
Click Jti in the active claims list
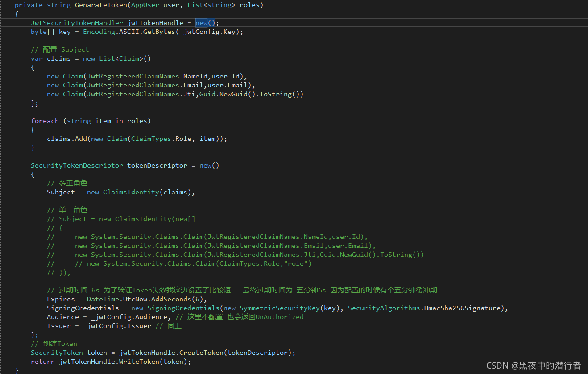coord(189,94)
